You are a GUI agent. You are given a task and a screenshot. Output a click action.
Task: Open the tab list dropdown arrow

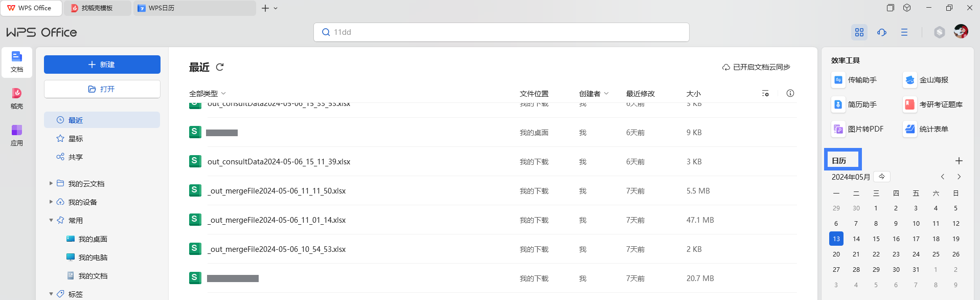276,8
